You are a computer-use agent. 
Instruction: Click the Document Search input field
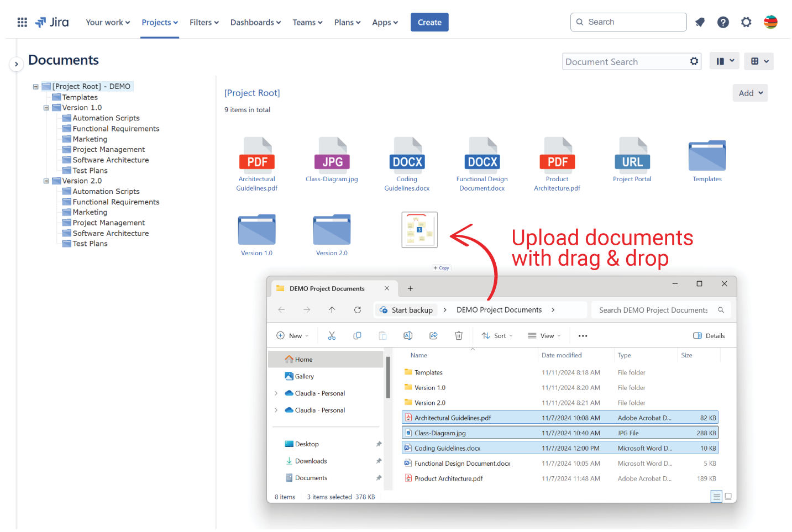click(625, 61)
